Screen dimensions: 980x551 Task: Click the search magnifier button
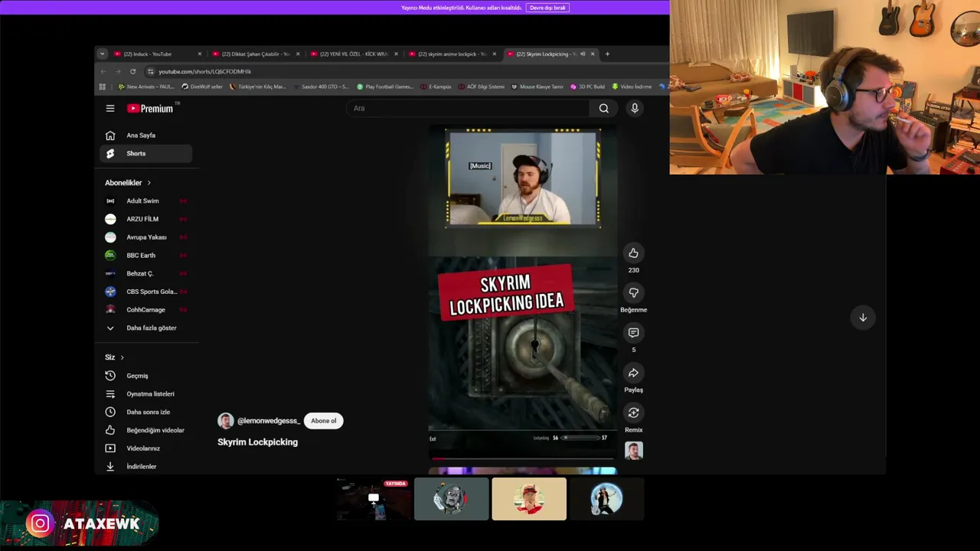(604, 109)
